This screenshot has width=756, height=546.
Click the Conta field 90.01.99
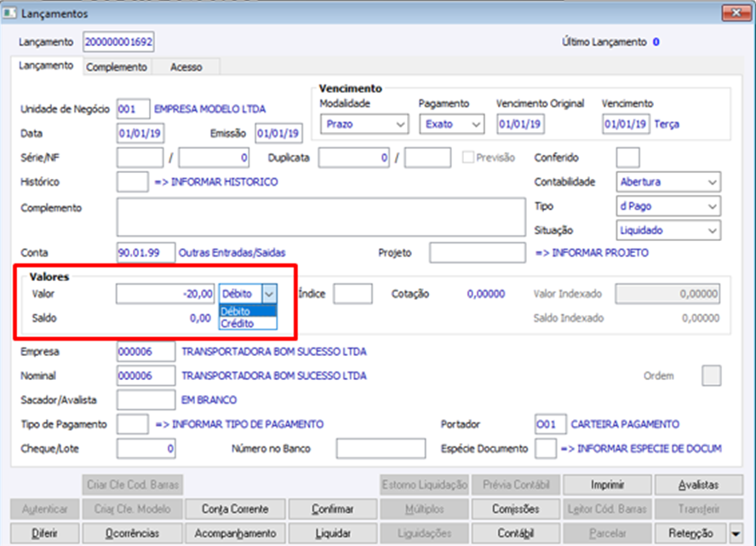pyautogui.click(x=146, y=253)
